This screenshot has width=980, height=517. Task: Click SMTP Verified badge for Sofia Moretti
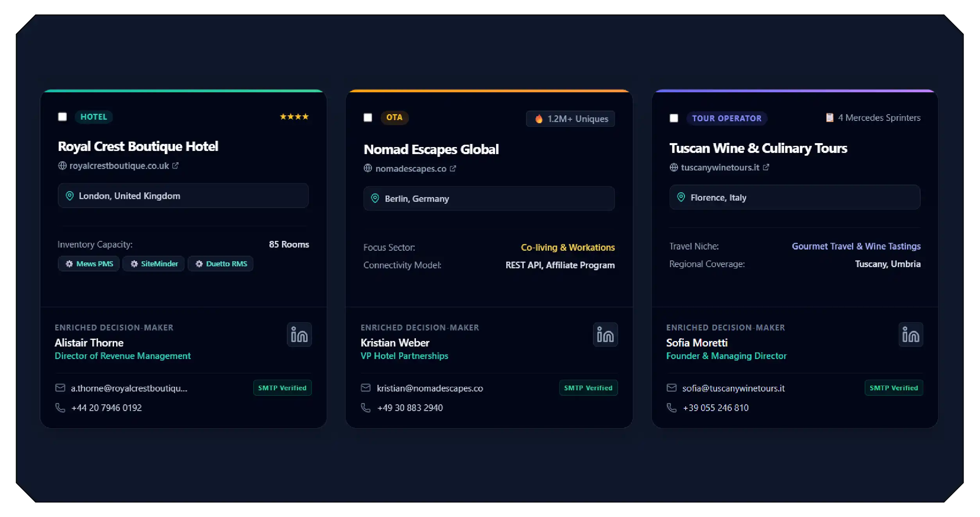click(x=894, y=388)
